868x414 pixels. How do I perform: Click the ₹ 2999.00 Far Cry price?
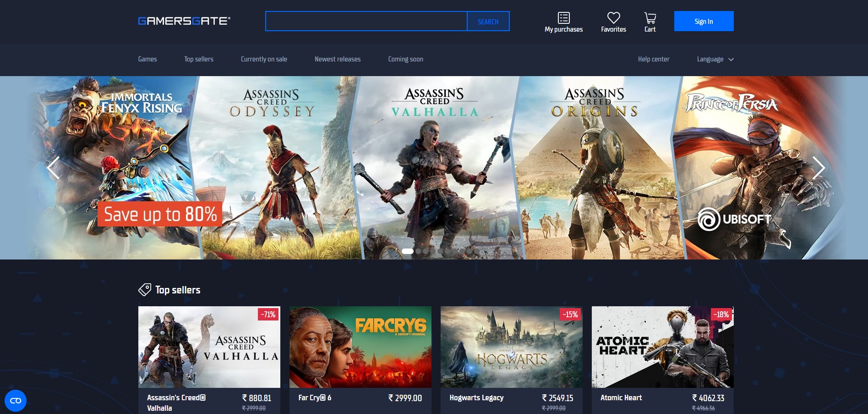point(405,398)
